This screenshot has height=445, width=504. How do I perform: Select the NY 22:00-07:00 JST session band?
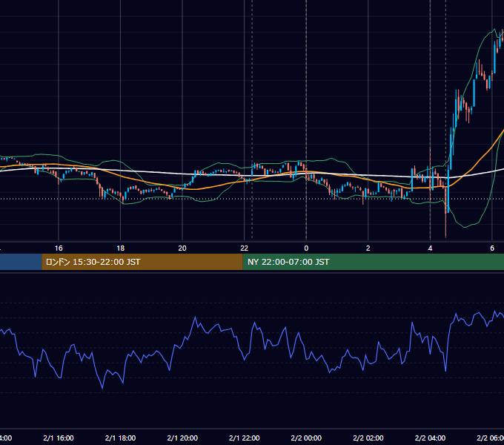(373, 262)
